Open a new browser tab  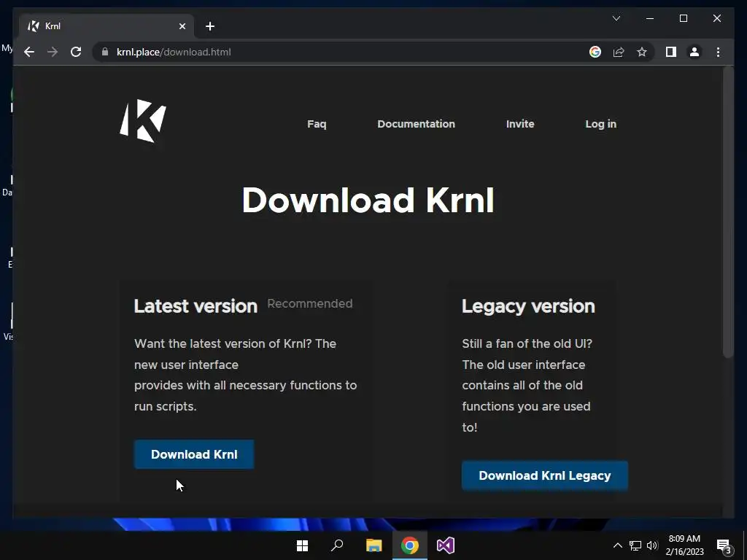coord(210,26)
